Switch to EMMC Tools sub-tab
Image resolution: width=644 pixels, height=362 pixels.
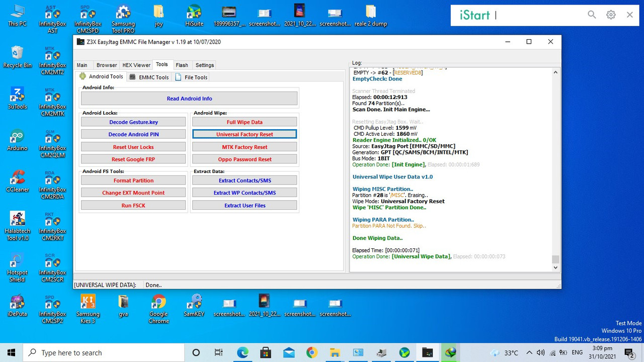pyautogui.click(x=149, y=77)
